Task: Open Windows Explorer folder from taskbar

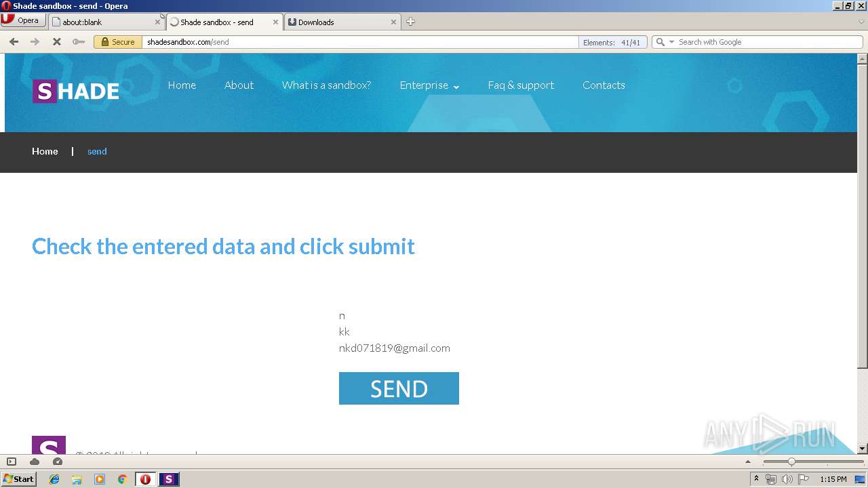Action: (x=77, y=479)
